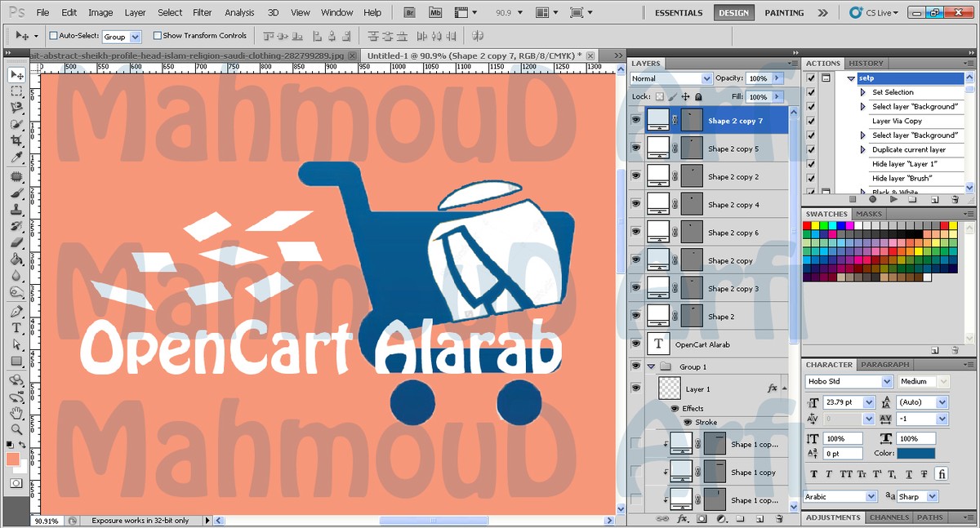Viewport: 980px width, 528px height.
Task: Activate the Zoom magnifier tool
Action: click(x=16, y=429)
